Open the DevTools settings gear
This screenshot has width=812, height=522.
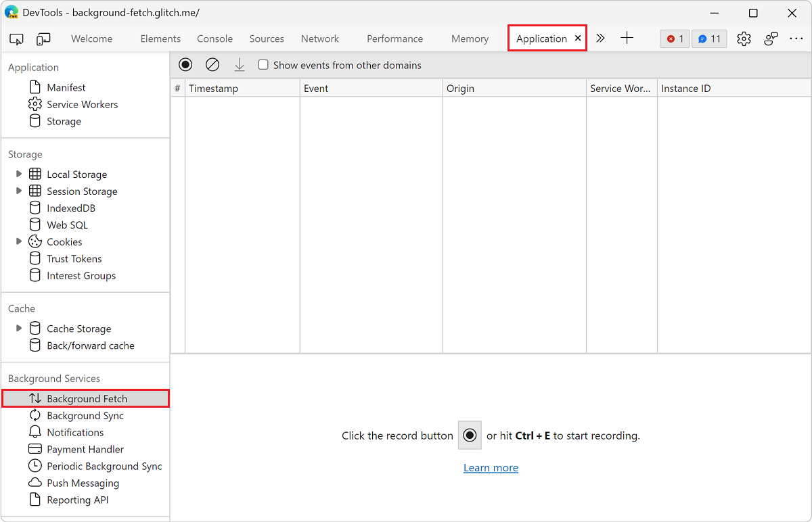click(744, 39)
